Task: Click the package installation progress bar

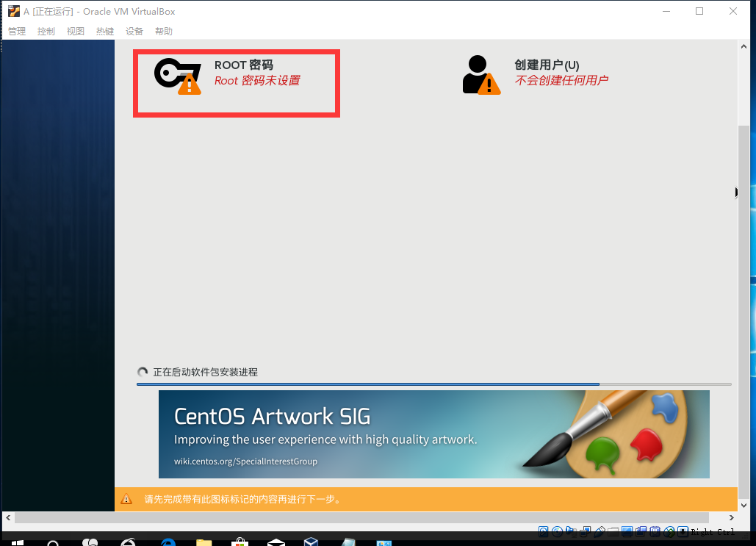Action: coord(434,384)
